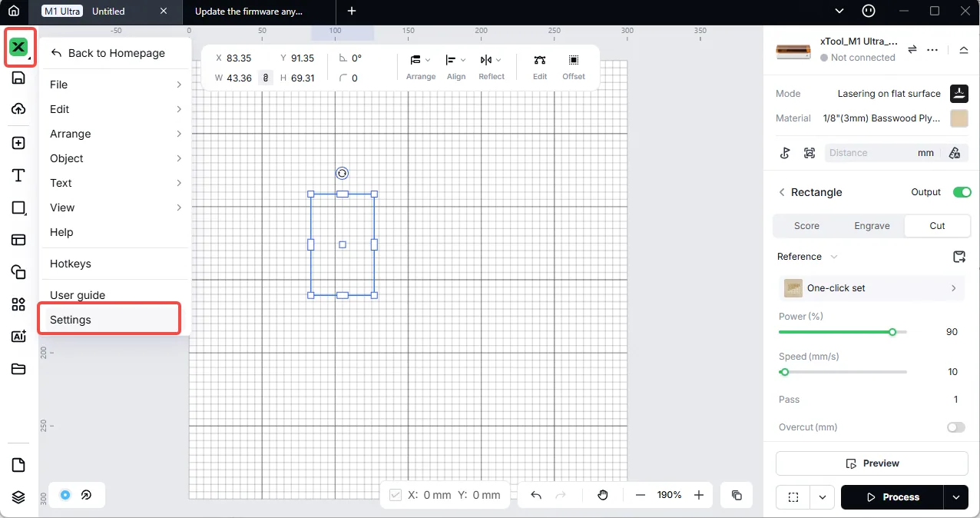Check the X Y position checkbox
The height and width of the screenshot is (518, 980).
396,495
